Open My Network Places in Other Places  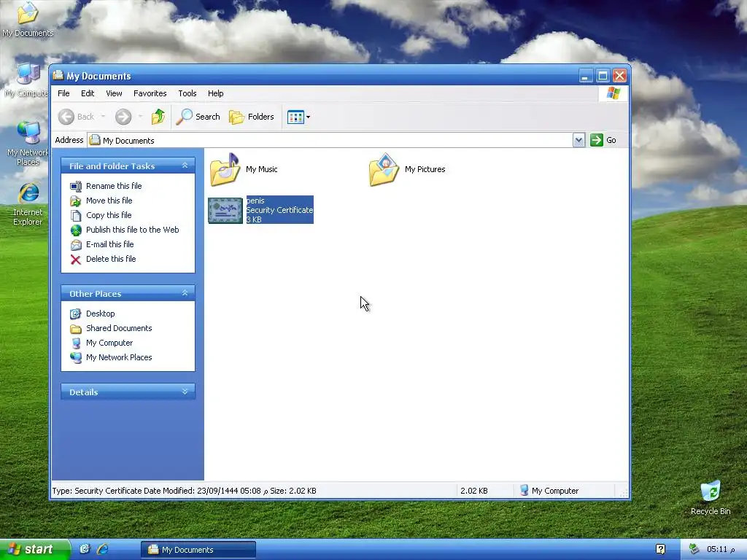coord(119,357)
